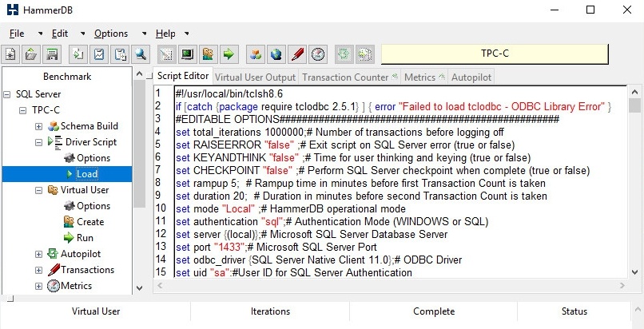Switch to the Transaction Counter tab
Viewport: 644px width, 329px height.
pyautogui.click(x=350, y=77)
